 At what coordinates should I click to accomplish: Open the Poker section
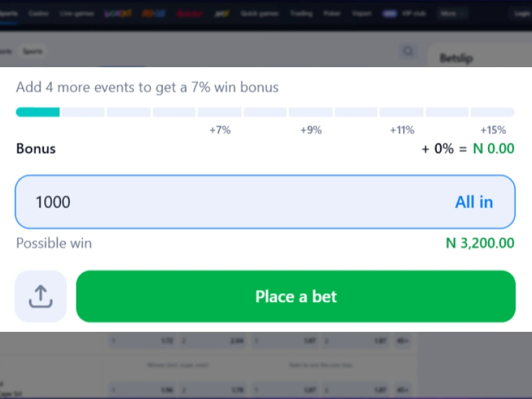(x=332, y=13)
